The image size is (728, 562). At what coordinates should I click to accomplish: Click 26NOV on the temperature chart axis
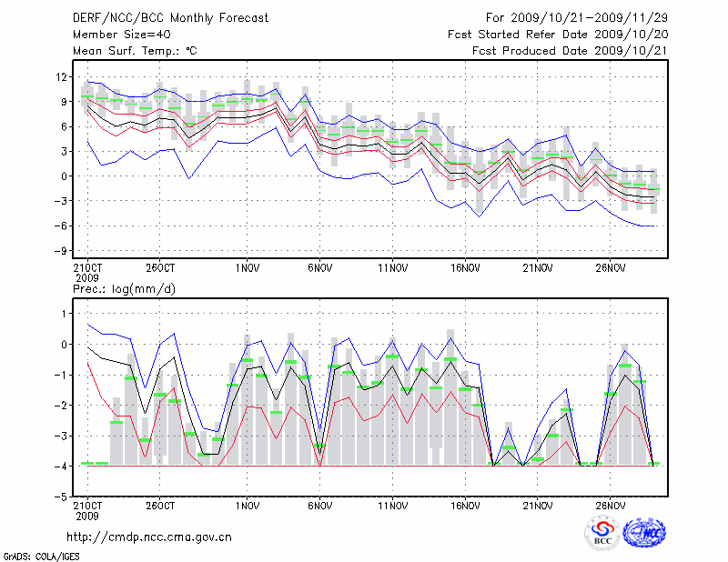click(610, 269)
